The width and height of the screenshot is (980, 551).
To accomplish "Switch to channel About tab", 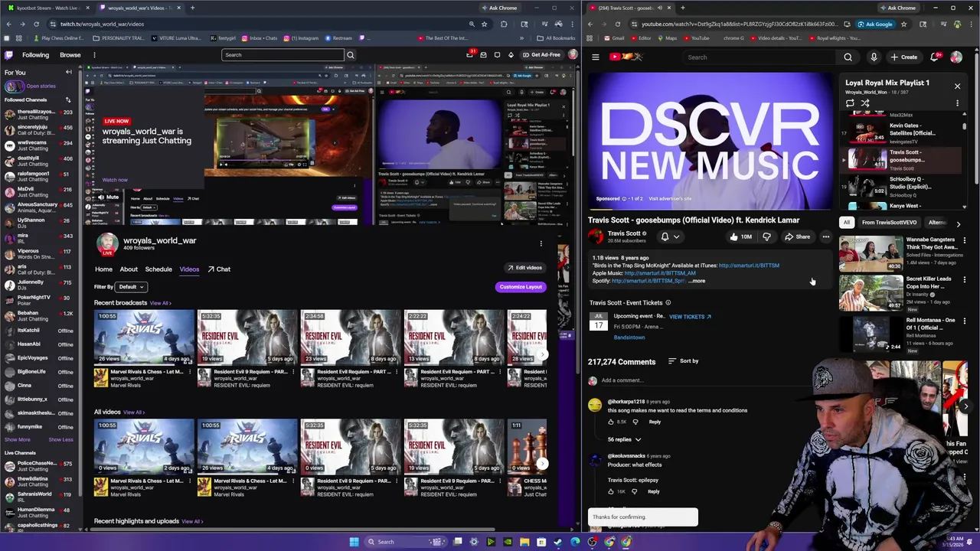I will 129,269.
